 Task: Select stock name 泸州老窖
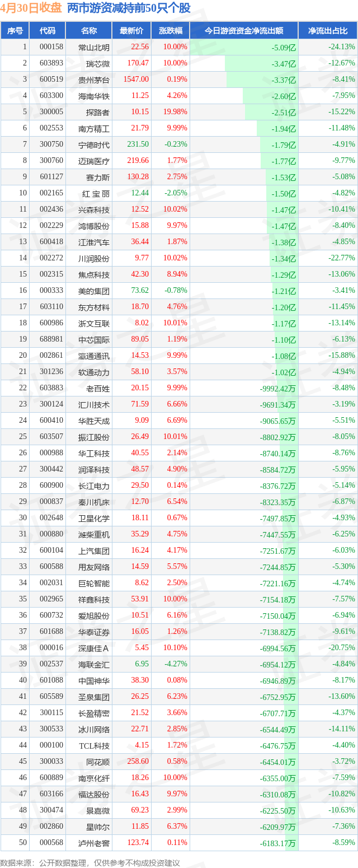pyautogui.click(x=95, y=843)
